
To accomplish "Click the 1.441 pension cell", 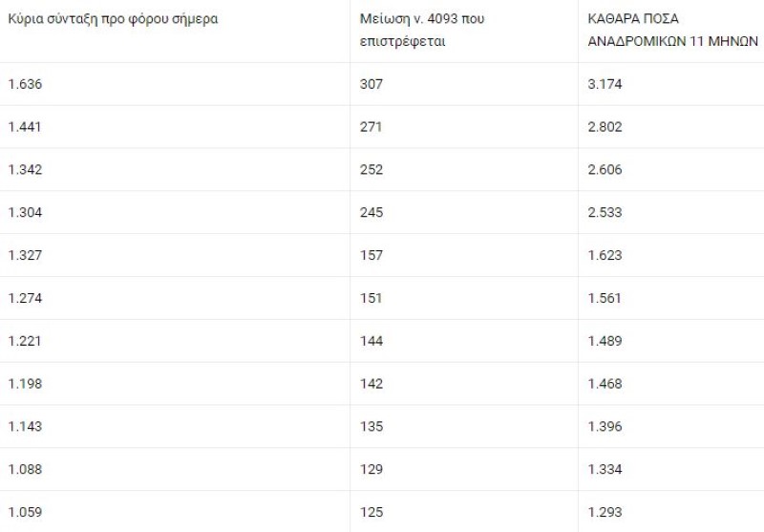I will (x=26, y=127).
